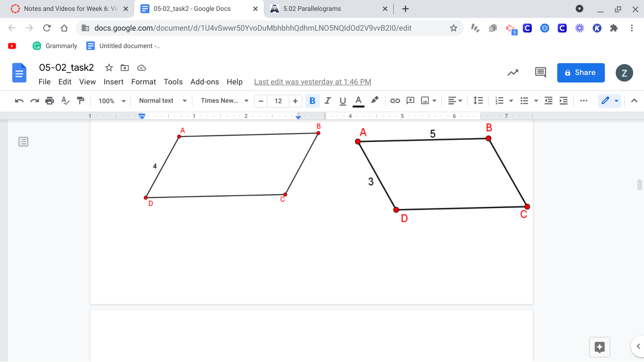The height and width of the screenshot is (362, 644).
Task: Open line spacing options icon
Action: click(478, 100)
